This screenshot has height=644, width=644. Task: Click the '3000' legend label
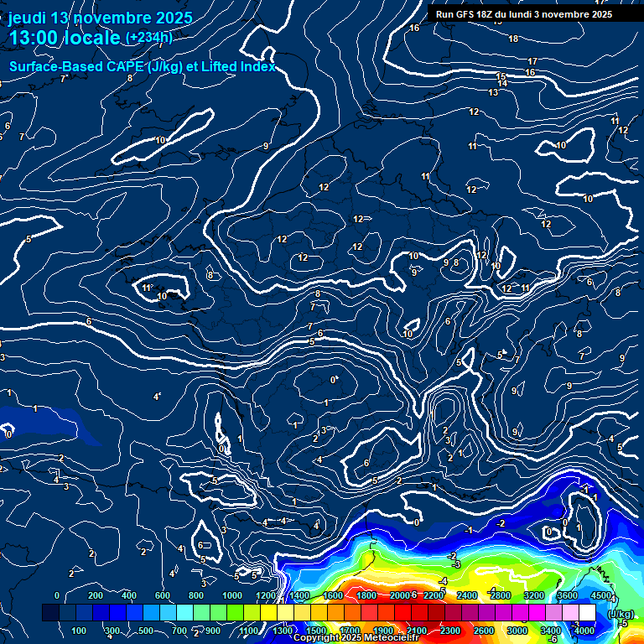[x=517, y=631]
